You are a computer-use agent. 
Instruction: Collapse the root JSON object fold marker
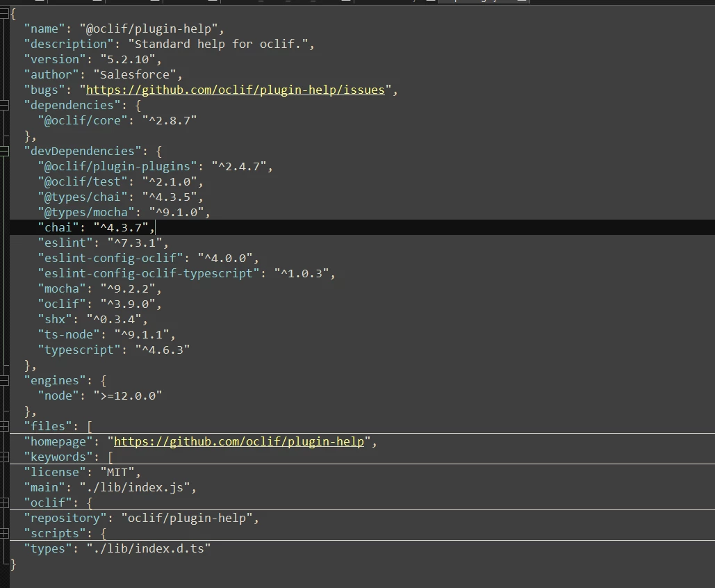(4, 14)
